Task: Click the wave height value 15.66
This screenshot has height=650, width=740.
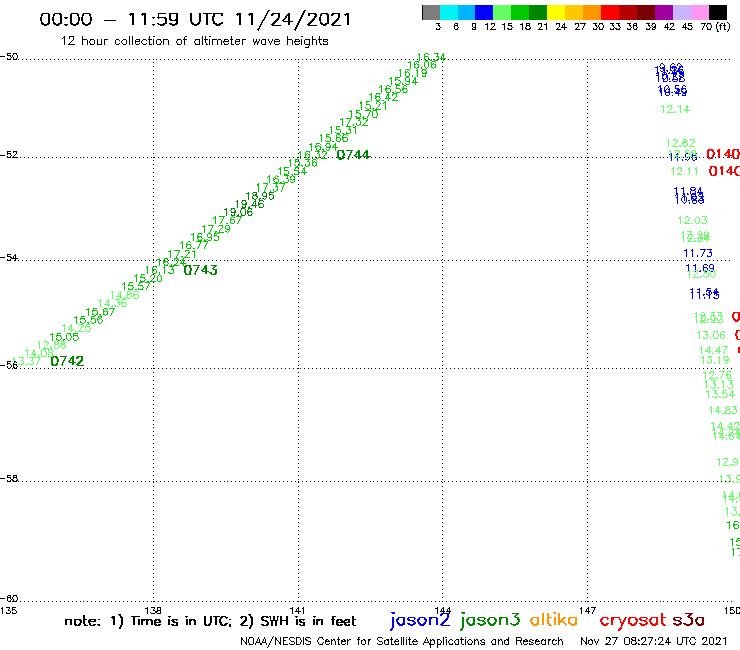Action: click(x=334, y=138)
